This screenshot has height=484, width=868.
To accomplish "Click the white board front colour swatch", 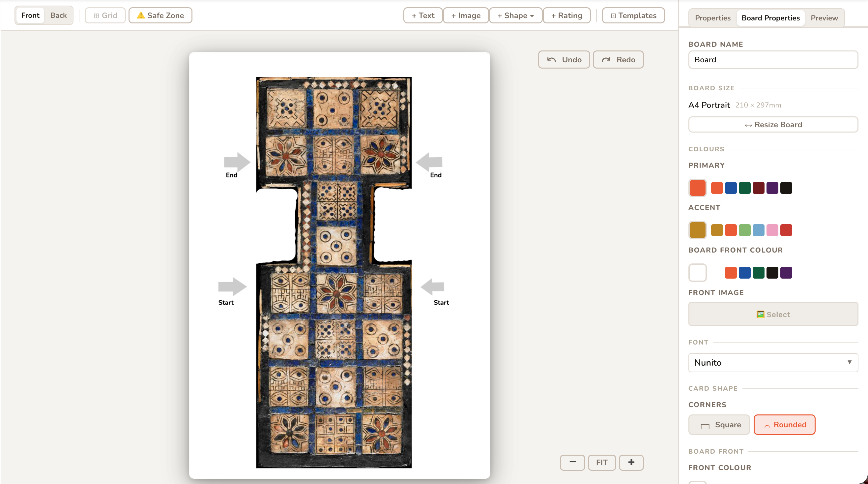I will pyautogui.click(x=698, y=273).
